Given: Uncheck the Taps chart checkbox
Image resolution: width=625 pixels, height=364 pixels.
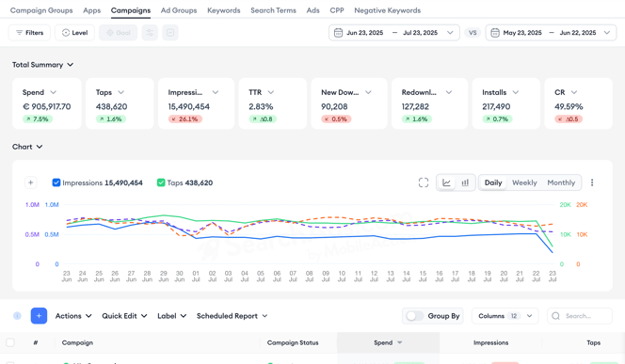Looking at the screenshot, I should coord(161,182).
